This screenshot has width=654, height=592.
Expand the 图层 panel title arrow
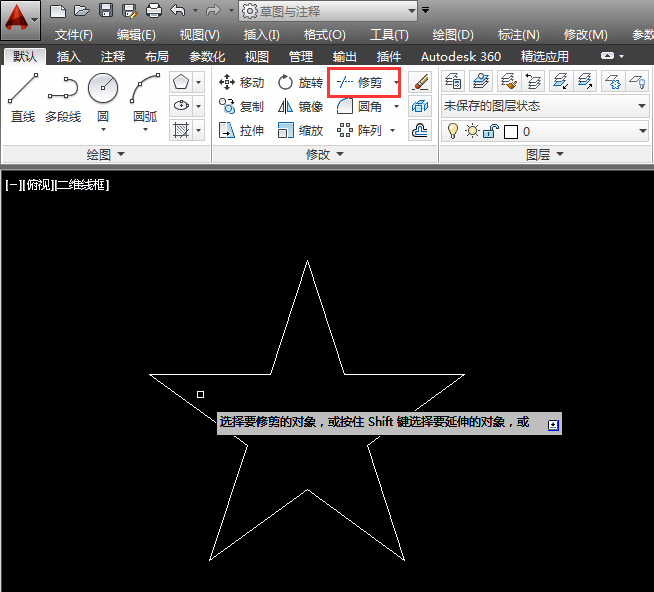coord(560,154)
